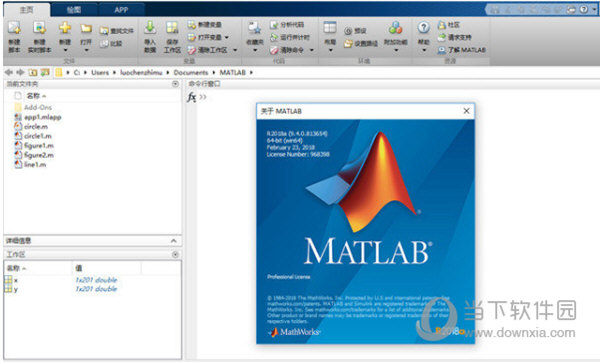Expand the Open (打开) folder dropdown arrow
600x362 pixels.
(86, 50)
